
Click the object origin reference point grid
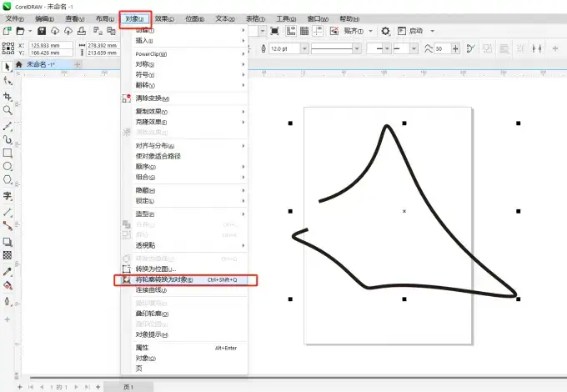[x=8, y=48]
